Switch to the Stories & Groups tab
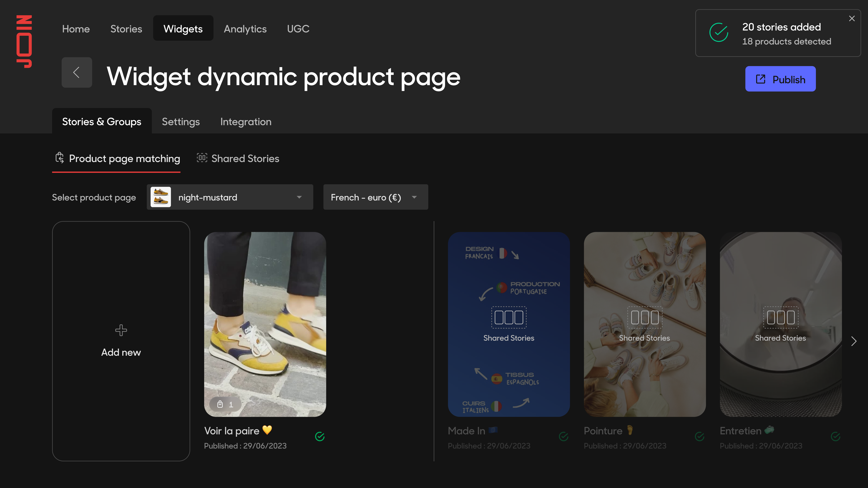Image resolution: width=868 pixels, height=488 pixels. [x=102, y=121]
